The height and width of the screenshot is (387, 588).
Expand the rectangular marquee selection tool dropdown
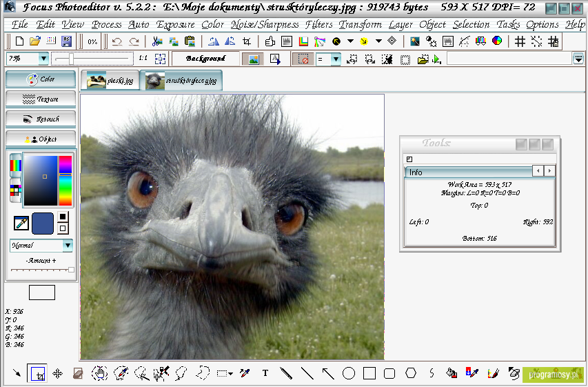230,373
